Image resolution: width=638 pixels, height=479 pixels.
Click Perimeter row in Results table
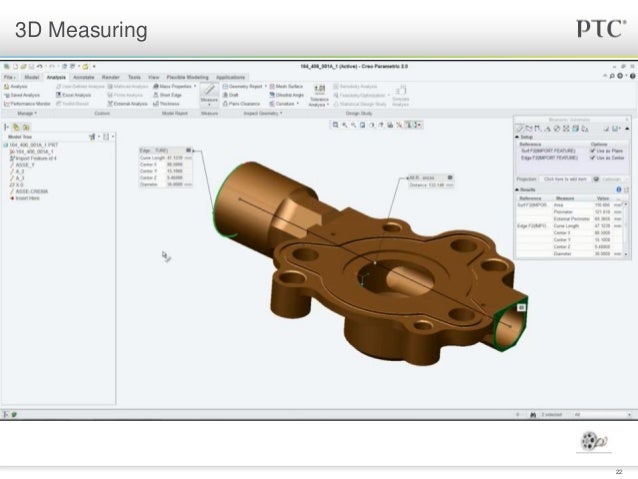coord(570,212)
